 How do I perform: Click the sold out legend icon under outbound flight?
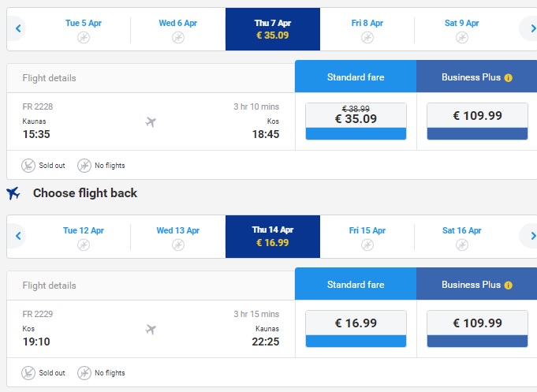pyautogui.click(x=28, y=166)
